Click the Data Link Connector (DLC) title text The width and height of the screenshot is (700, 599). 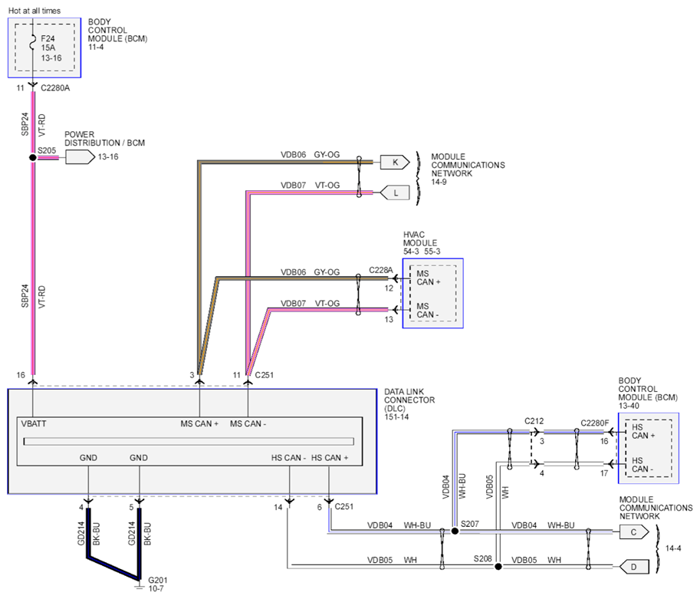pos(409,400)
